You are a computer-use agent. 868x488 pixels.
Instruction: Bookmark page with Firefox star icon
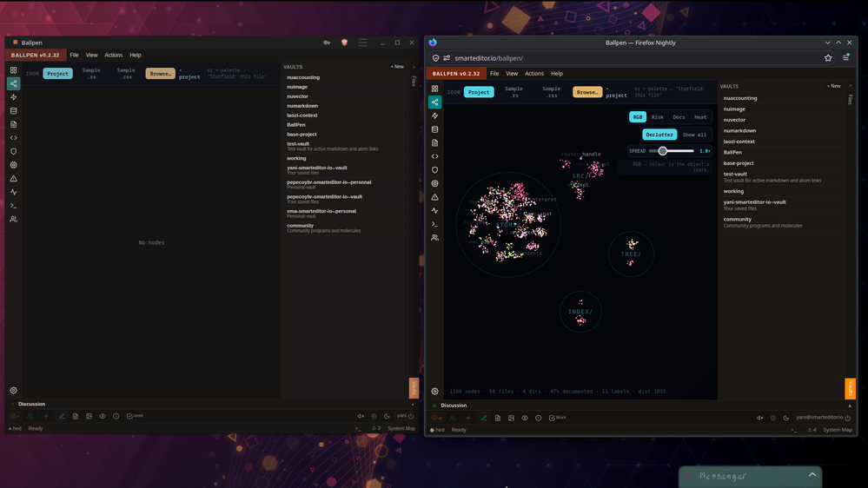(828, 57)
